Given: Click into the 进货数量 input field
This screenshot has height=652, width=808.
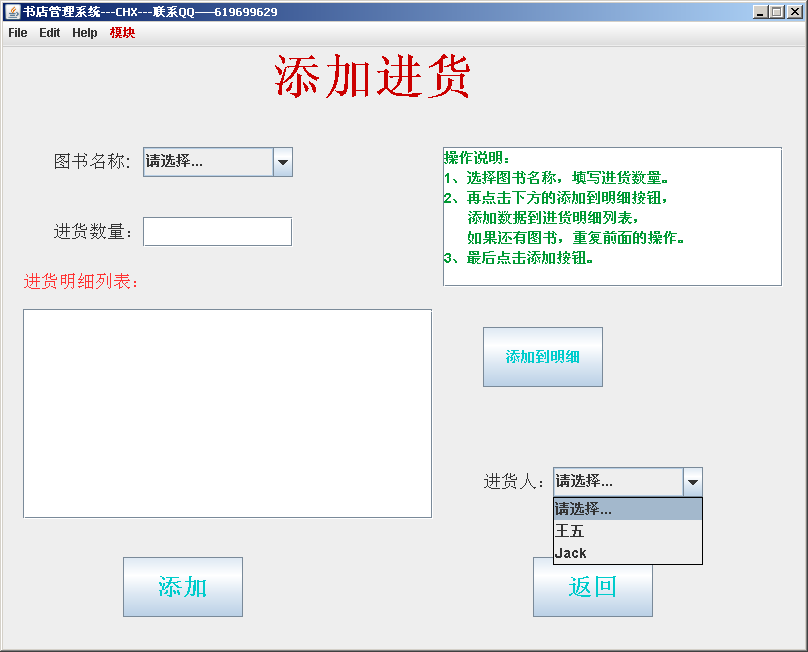Looking at the screenshot, I should [217, 231].
